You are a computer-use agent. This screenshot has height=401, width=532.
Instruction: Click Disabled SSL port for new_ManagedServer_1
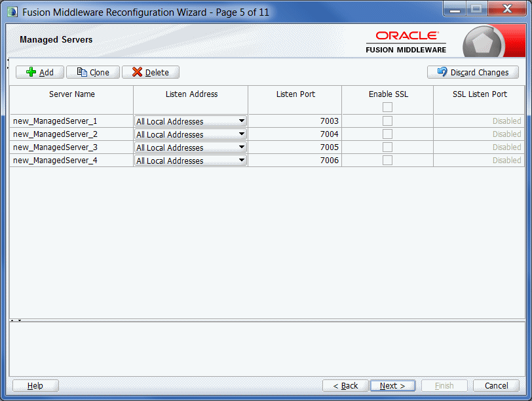tap(479, 121)
